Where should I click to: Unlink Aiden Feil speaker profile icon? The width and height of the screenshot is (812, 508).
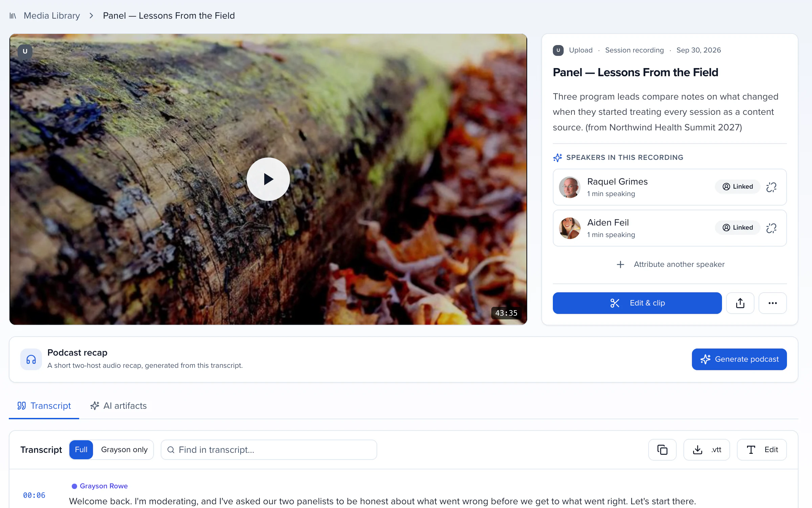(x=771, y=228)
